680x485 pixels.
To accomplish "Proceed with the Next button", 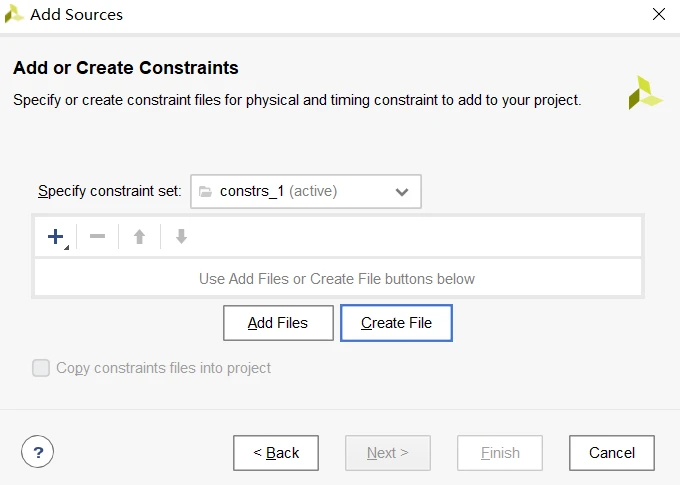I will pos(388,453).
